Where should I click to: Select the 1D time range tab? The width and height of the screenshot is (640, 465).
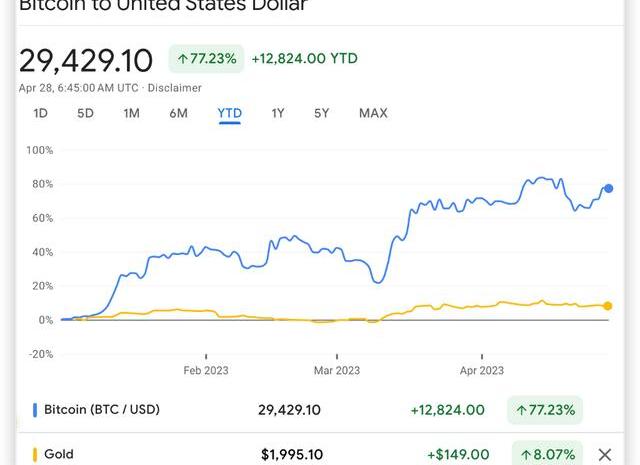click(40, 113)
